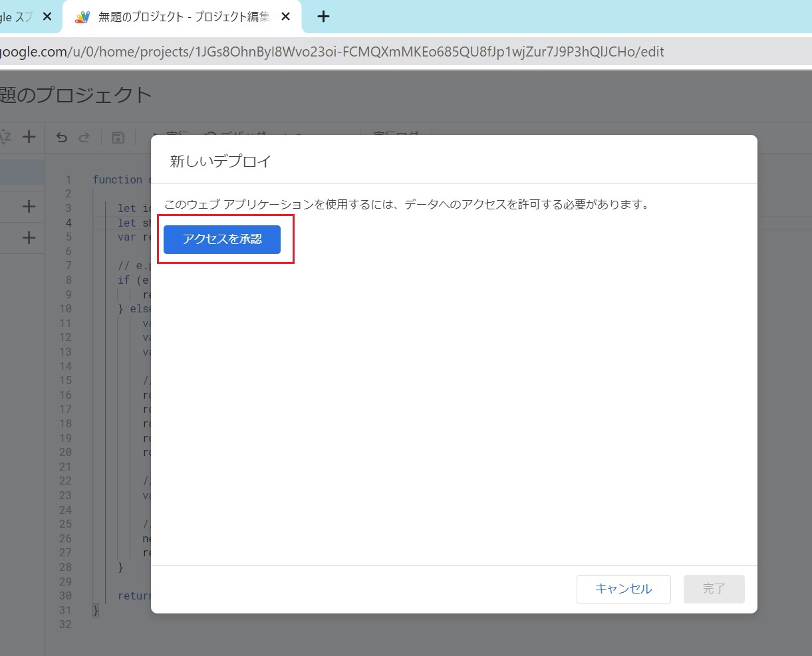Click line number 24 in the gutter
812x656 pixels.
pyautogui.click(x=65, y=510)
